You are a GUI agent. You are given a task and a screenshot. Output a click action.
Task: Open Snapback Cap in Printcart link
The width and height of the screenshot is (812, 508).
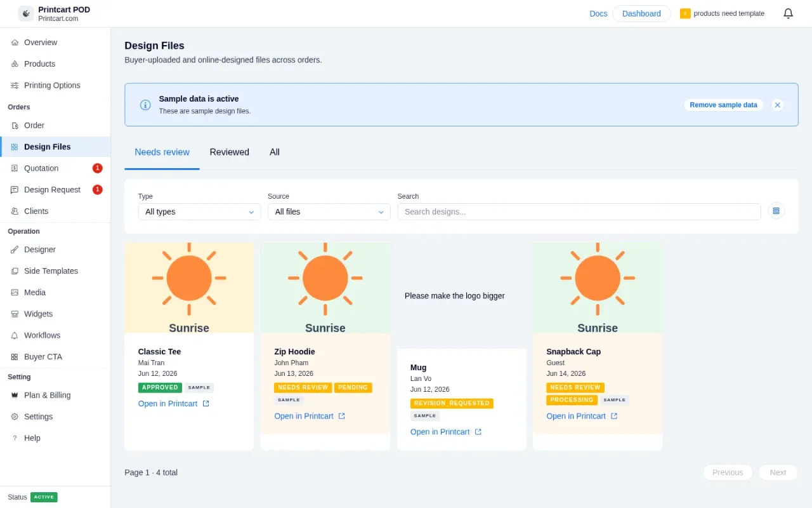(x=582, y=417)
